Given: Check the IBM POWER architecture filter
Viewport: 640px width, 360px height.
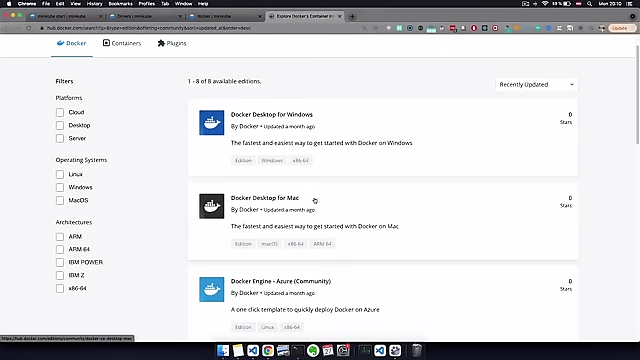Looking at the screenshot, I should click(60, 262).
